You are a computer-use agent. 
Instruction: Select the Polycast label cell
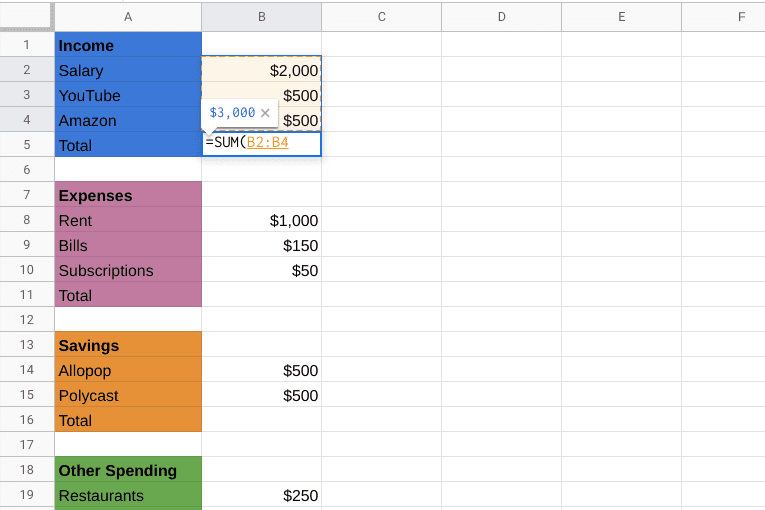pyautogui.click(x=128, y=395)
